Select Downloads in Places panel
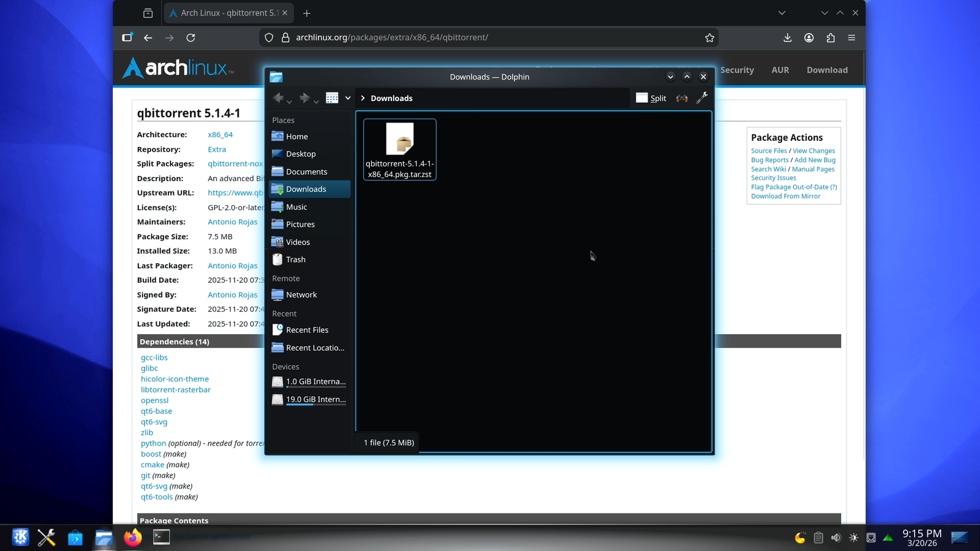 (x=310, y=189)
